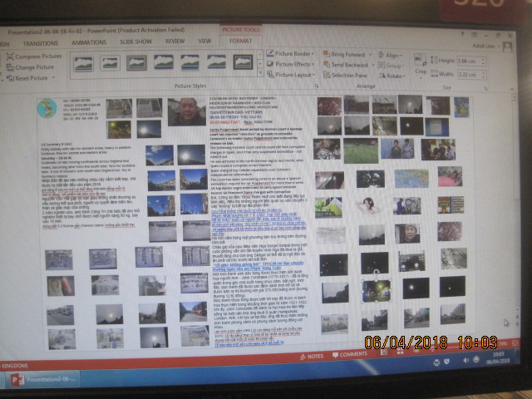Switch to the Slide Show tab
The height and width of the screenshot is (399, 532).
coord(135,42)
